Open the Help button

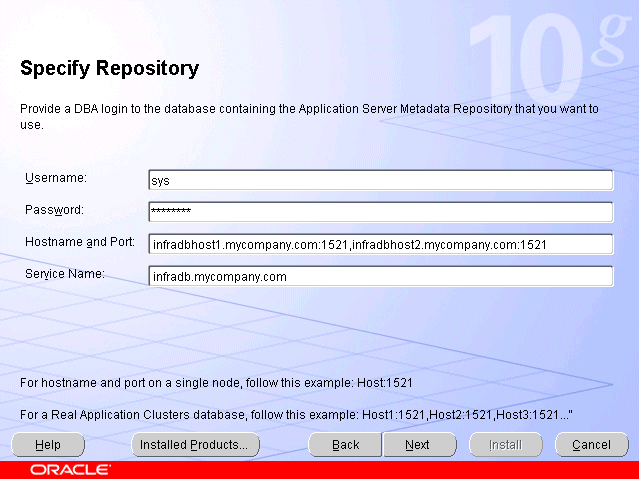48,444
